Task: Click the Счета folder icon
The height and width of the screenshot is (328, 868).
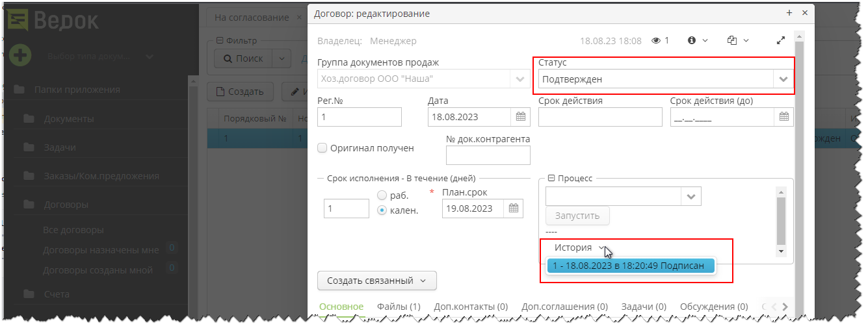Action: [x=29, y=294]
